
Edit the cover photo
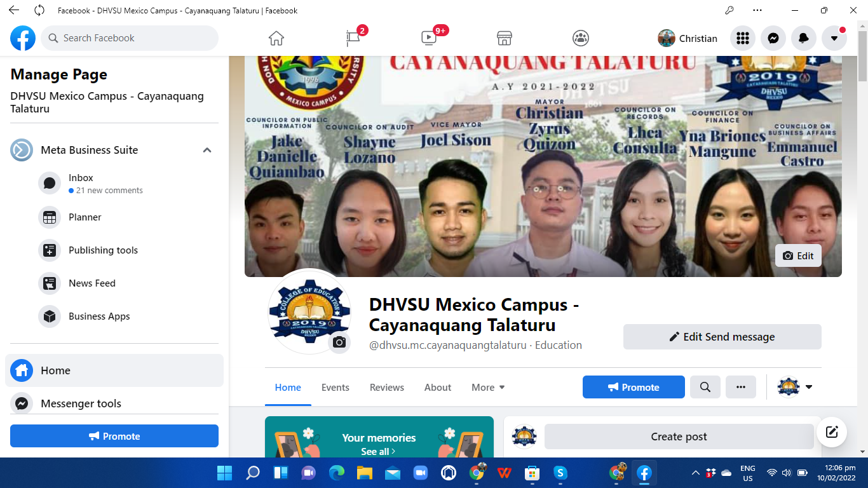coord(798,255)
